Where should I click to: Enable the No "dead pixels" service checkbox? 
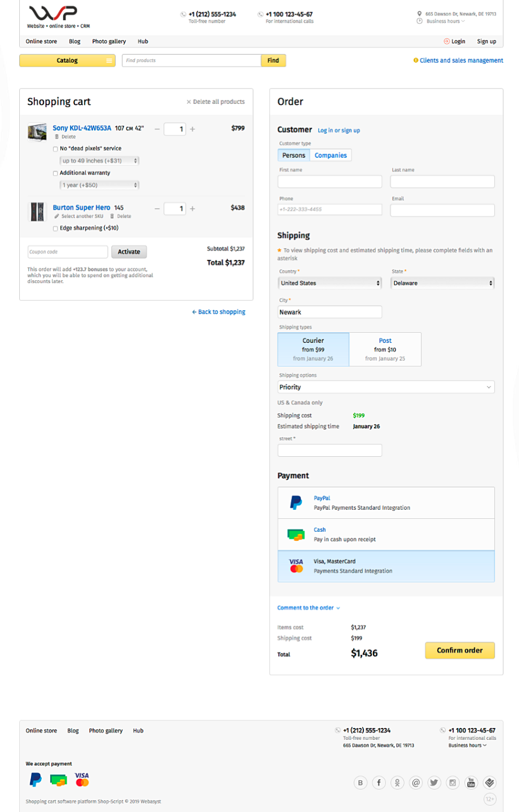(x=55, y=149)
